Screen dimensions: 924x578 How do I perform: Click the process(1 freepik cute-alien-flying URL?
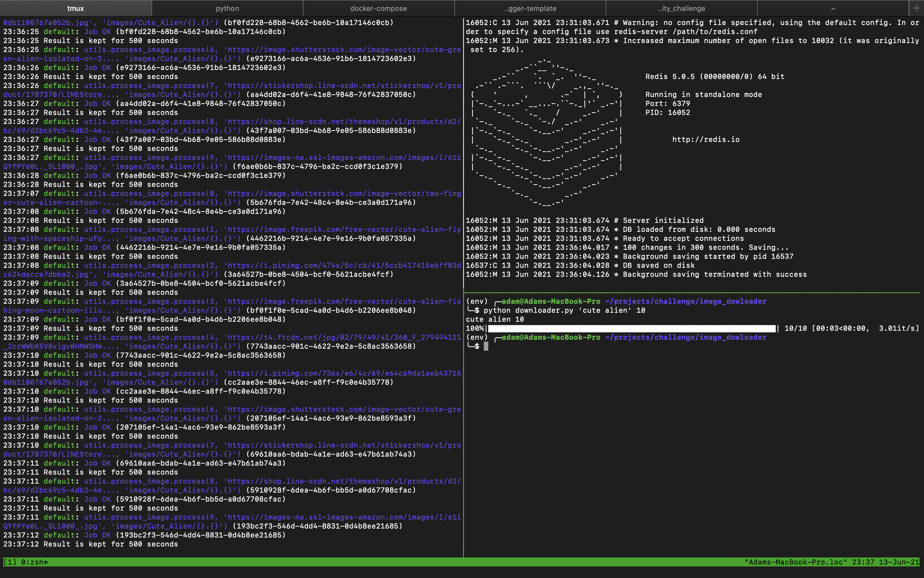(232, 234)
